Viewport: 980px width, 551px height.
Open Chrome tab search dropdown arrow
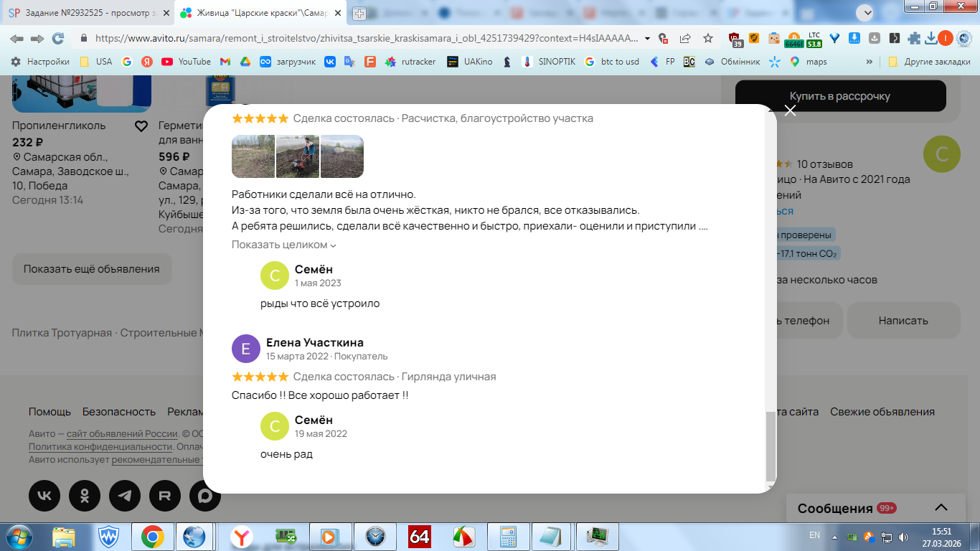pos(866,12)
